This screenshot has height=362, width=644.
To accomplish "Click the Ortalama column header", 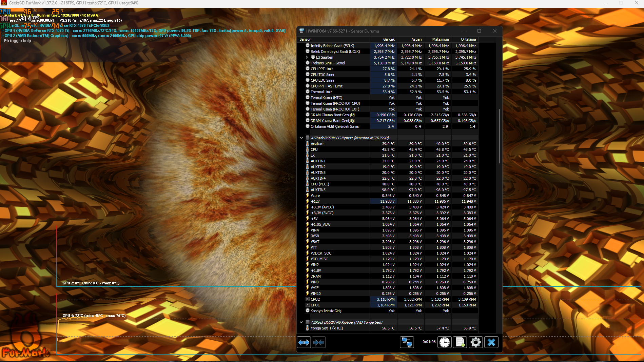I will point(465,39).
